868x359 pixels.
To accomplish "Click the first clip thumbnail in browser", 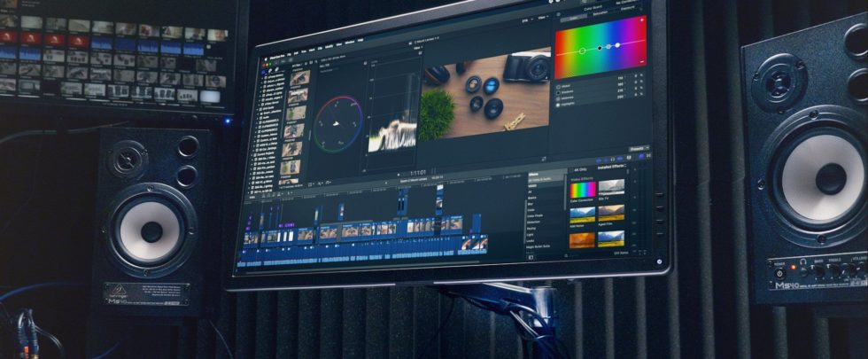I will coord(299,77).
